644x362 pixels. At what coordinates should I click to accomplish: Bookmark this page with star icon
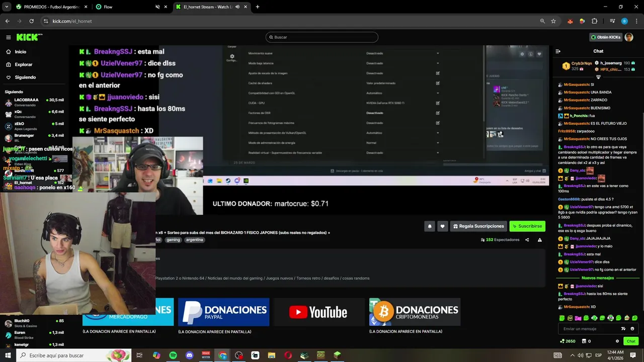click(553, 21)
